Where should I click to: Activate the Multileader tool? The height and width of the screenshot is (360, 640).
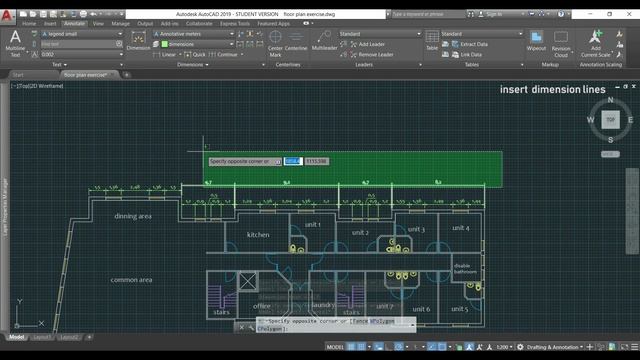click(324, 41)
